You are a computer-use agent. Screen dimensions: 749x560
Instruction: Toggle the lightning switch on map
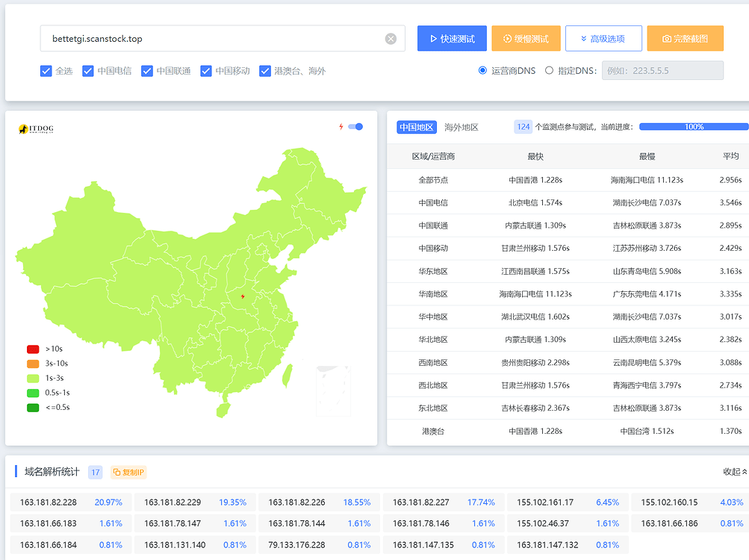(355, 127)
